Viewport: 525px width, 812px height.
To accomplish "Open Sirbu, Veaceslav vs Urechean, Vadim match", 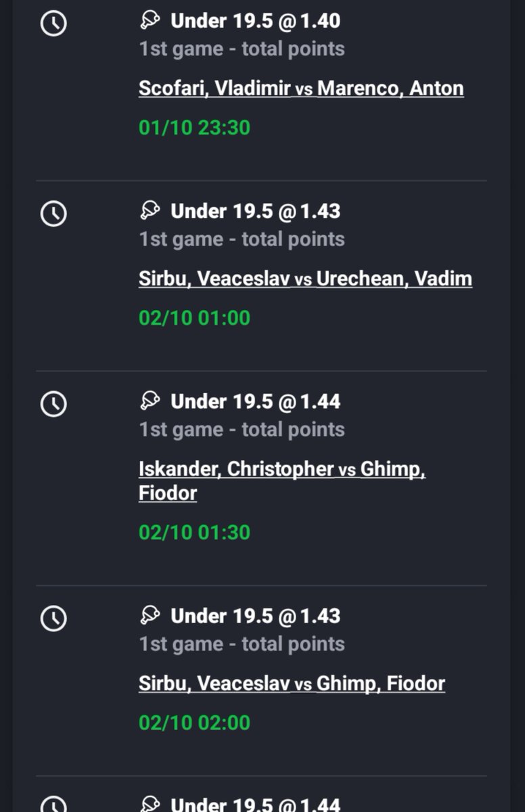I will coord(305,279).
